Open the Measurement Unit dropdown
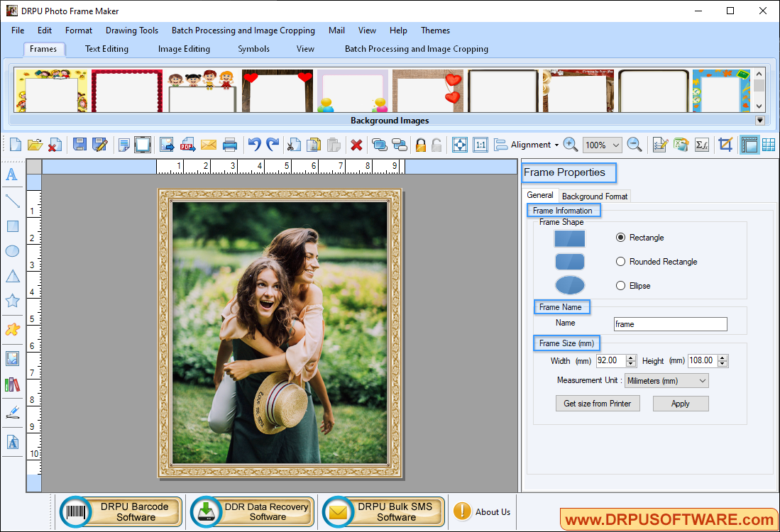The image size is (780, 532). point(666,380)
